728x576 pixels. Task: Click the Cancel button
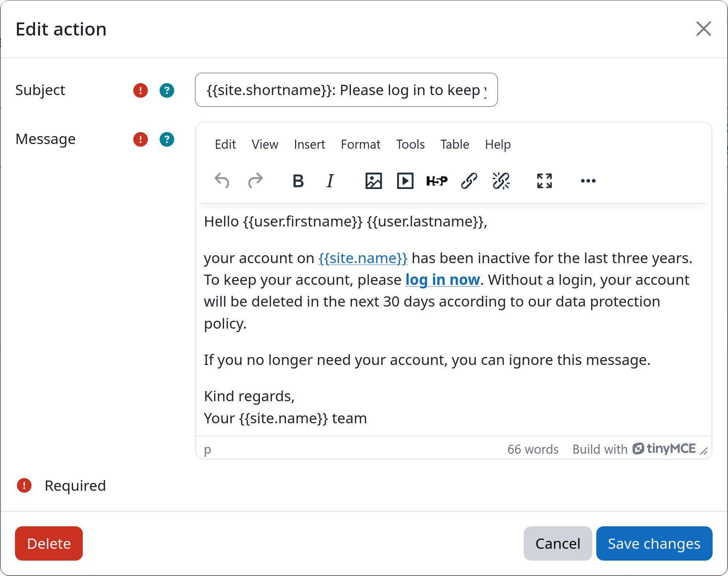[x=558, y=543]
